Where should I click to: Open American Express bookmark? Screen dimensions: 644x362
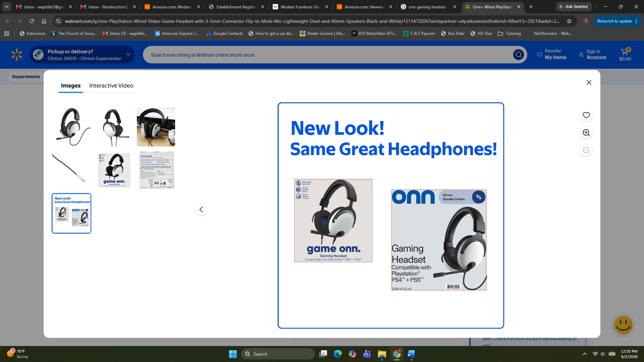pos(177,33)
